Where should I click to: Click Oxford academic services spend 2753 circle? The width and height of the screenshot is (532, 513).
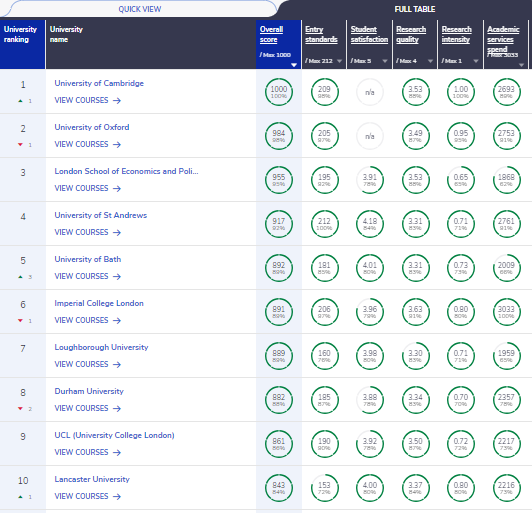click(506, 136)
